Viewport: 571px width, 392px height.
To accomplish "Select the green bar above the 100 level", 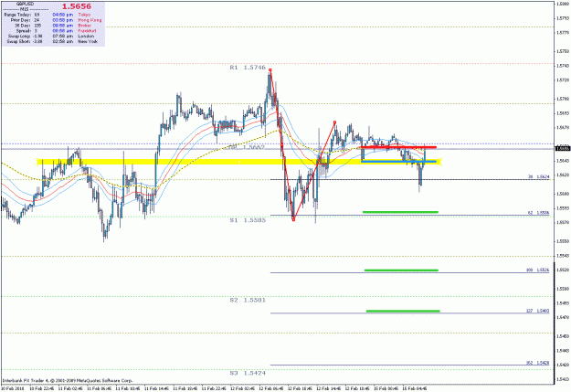I will coord(401,270).
